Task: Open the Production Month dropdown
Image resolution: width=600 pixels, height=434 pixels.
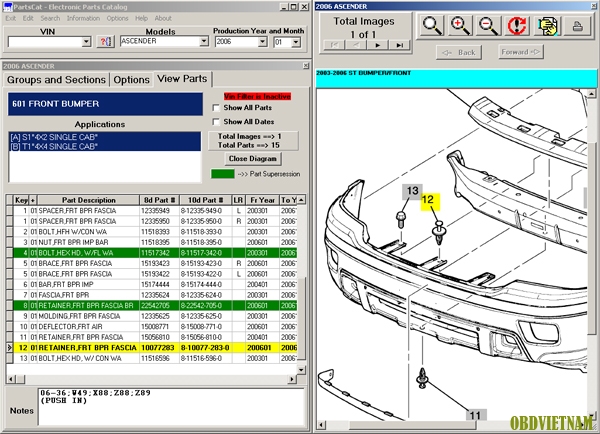Action: pyautogui.click(x=296, y=42)
